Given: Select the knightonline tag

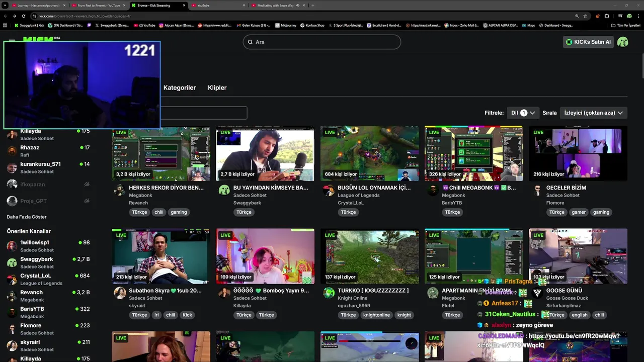Looking at the screenshot, I should pos(376,315).
